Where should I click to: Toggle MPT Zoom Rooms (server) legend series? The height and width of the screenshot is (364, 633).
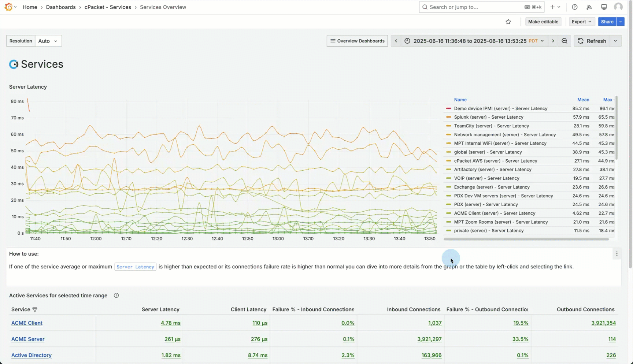[501, 222]
